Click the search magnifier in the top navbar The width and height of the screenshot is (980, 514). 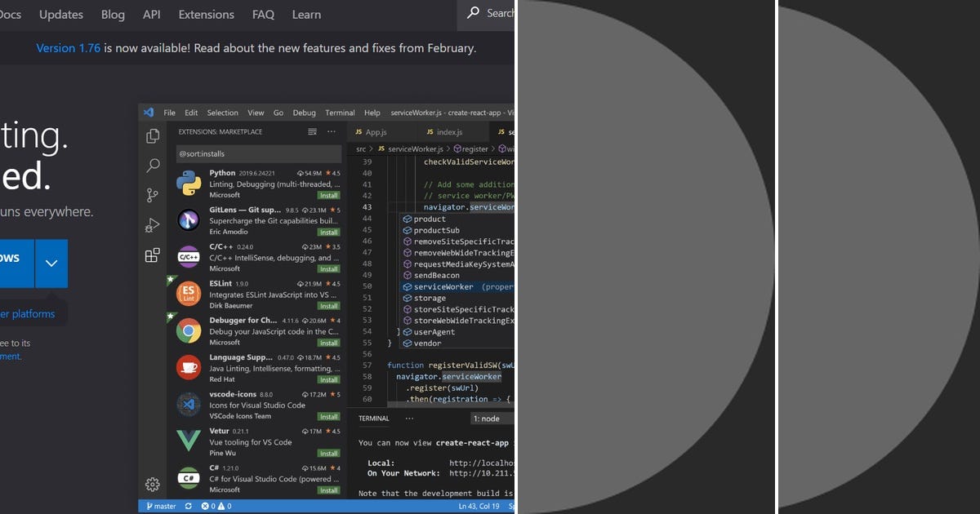[475, 13]
